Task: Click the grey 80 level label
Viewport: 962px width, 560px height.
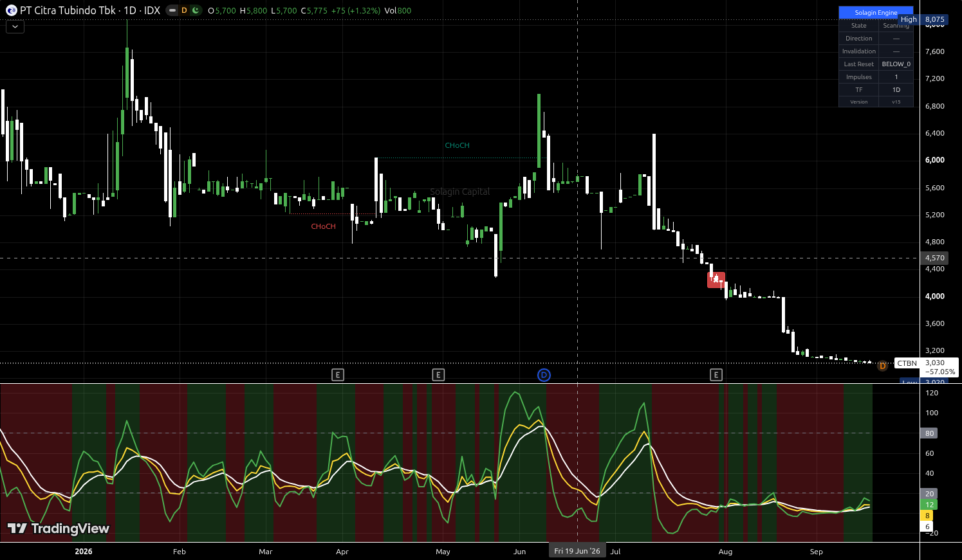Action: point(929,433)
